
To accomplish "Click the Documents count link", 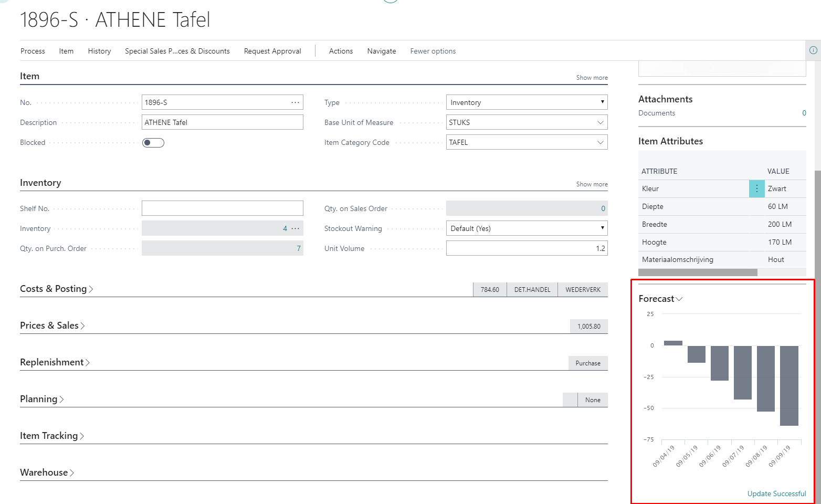I will pos(804,113).
